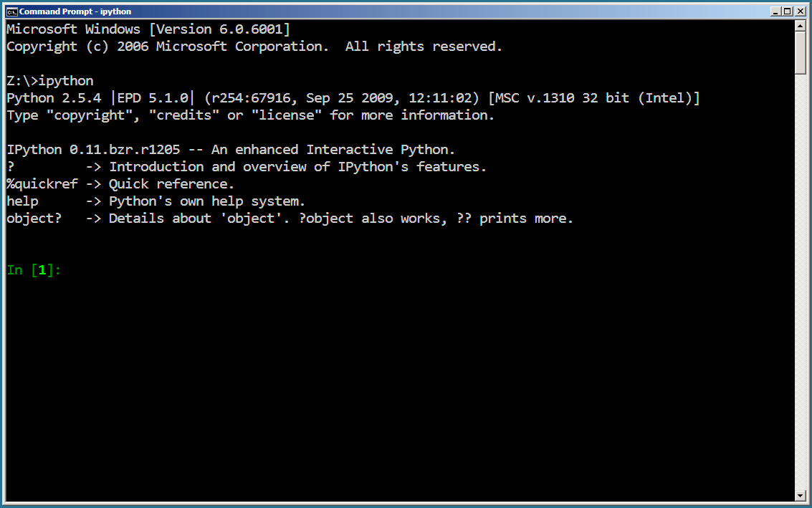Click the Python 2.5.4 version text
This screenshot has height=508, width=812.
pyautogui.click(x=54, y=97)
